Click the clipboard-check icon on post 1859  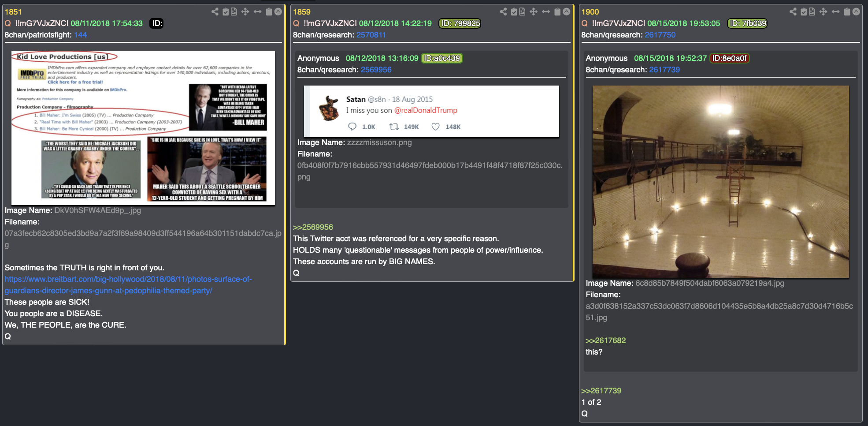(x=514, y=11)
